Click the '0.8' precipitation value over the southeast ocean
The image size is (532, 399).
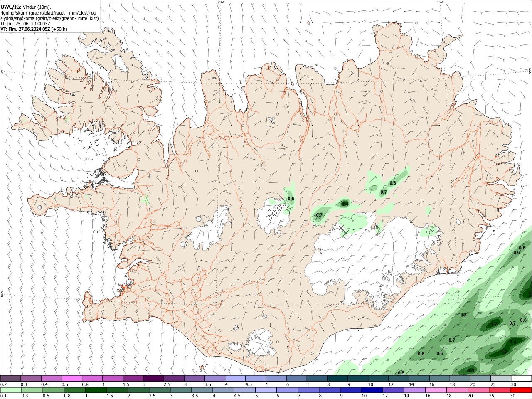click(x=463, y=315)
